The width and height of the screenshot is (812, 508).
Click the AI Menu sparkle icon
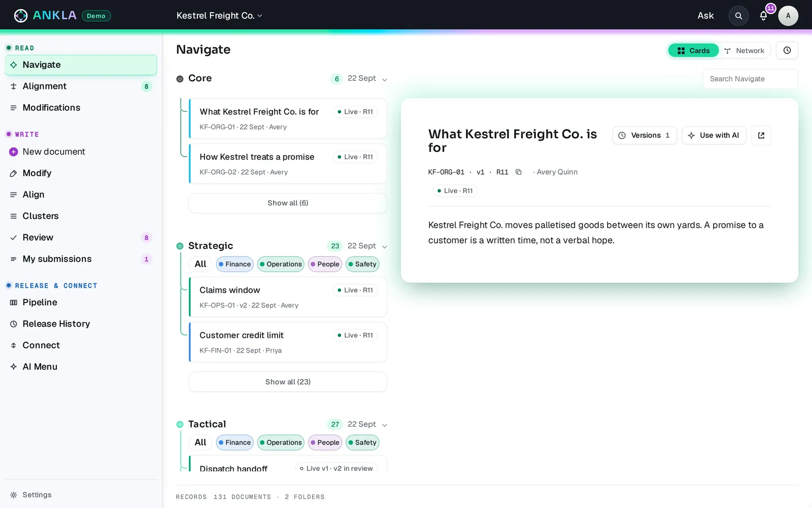pyautogui.click(x=14, y=367)
